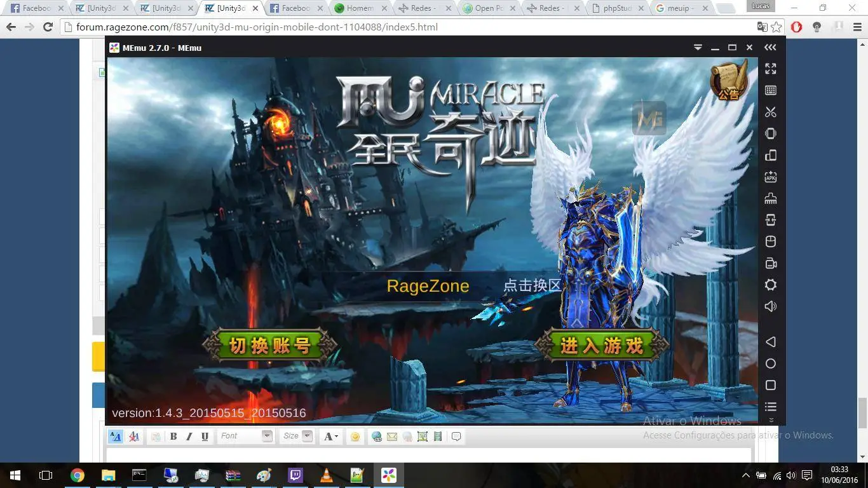The image size is (868, 488).
Task: Click the green enter game button
Action: (x=602, y=346)
